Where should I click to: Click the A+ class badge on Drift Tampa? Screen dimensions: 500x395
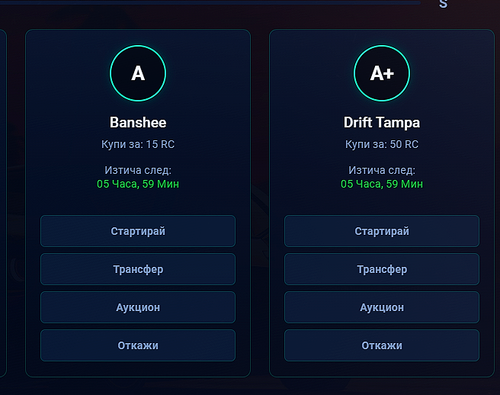tap(382, 73)
